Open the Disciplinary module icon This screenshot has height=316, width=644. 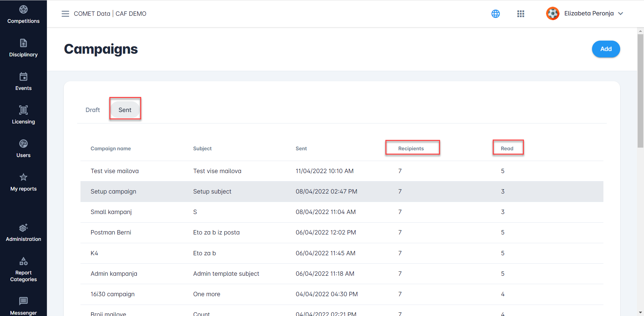coord(23,43)
